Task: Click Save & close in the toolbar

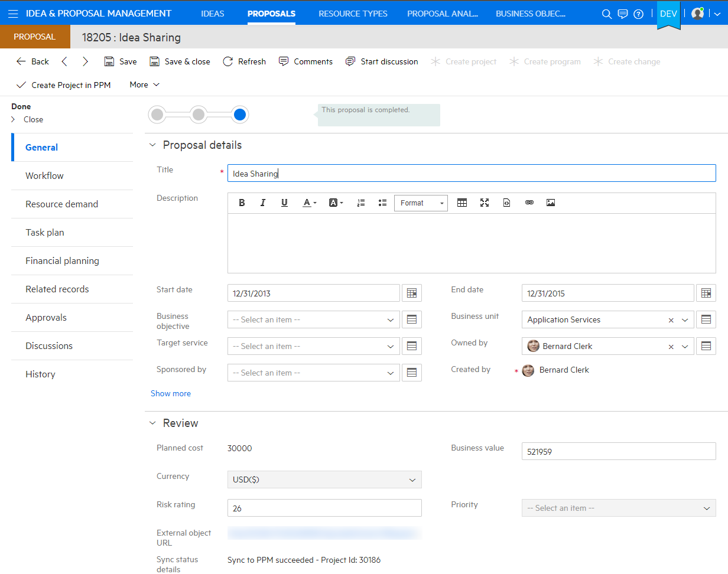Action: pyautogui.click(x=180, y=61)
